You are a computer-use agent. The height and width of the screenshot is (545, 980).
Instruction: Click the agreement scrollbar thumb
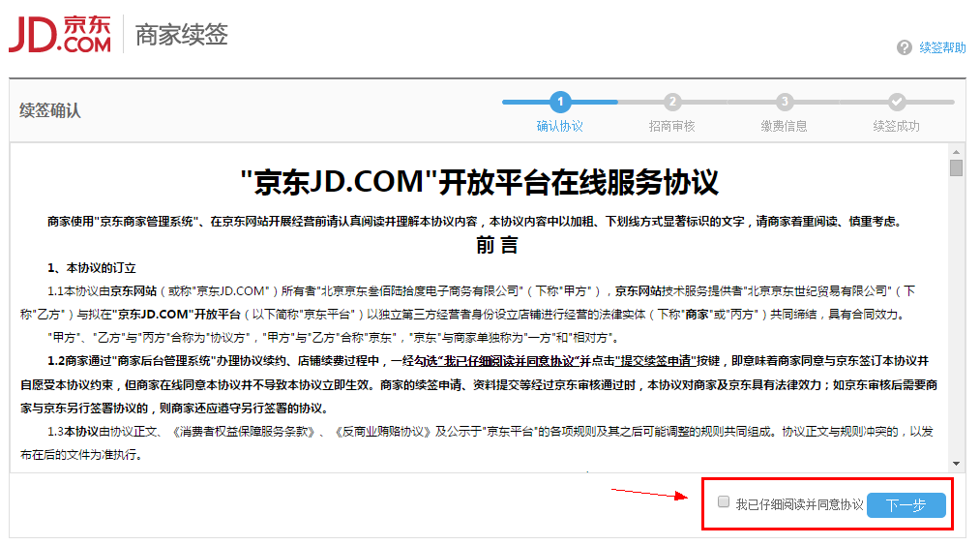[x=956, y=168]
